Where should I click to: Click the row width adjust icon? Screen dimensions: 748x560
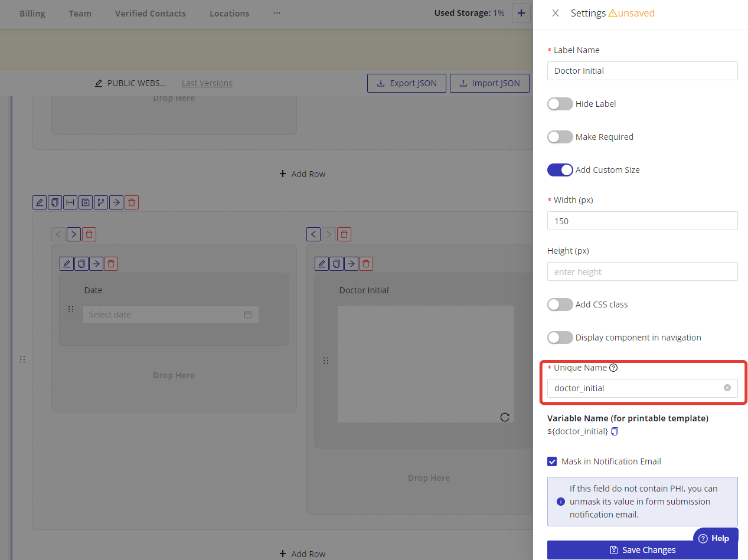click(70, 202)
